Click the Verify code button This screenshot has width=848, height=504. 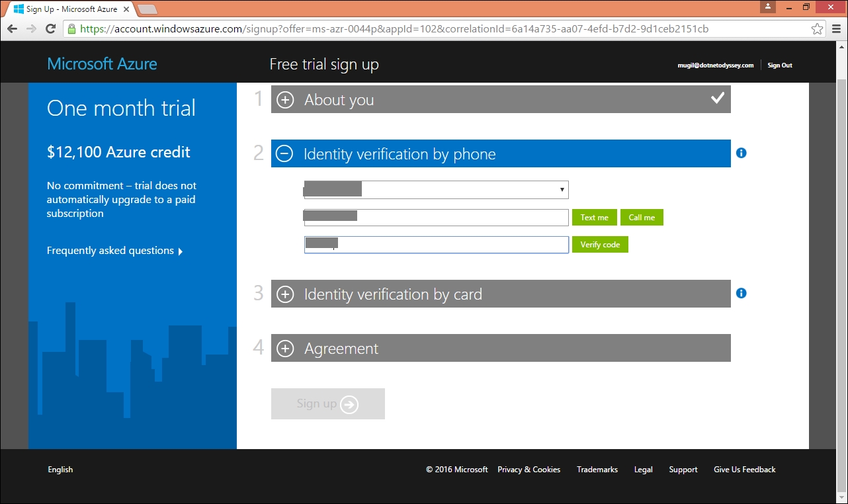[600, 245]
